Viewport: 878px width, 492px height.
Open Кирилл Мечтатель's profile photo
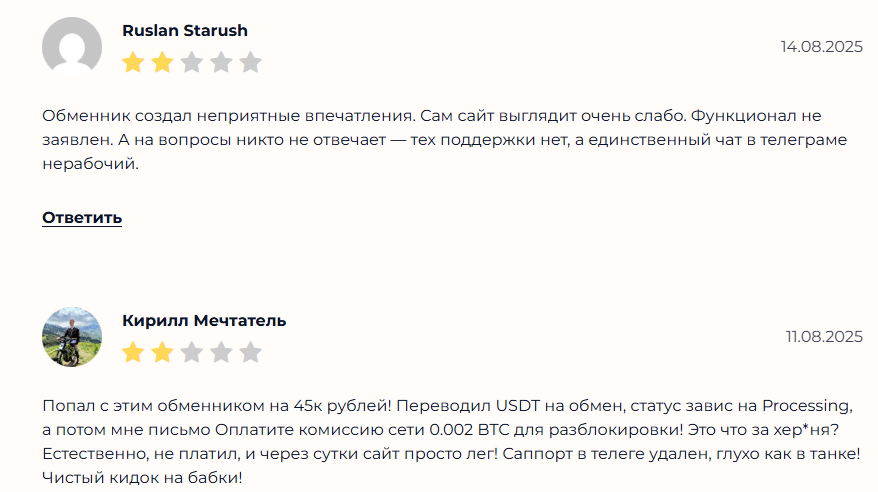(72, 337)
